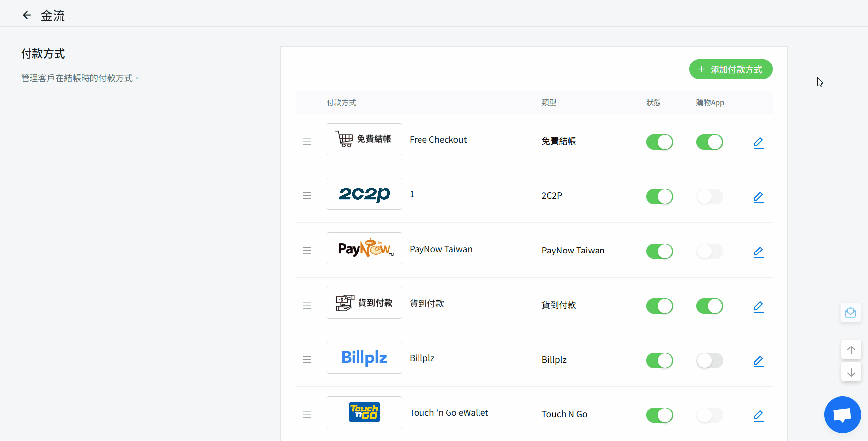Open the live chat bubble
The height and width of the screenshot is (441, 868).
tap(842, 414)
